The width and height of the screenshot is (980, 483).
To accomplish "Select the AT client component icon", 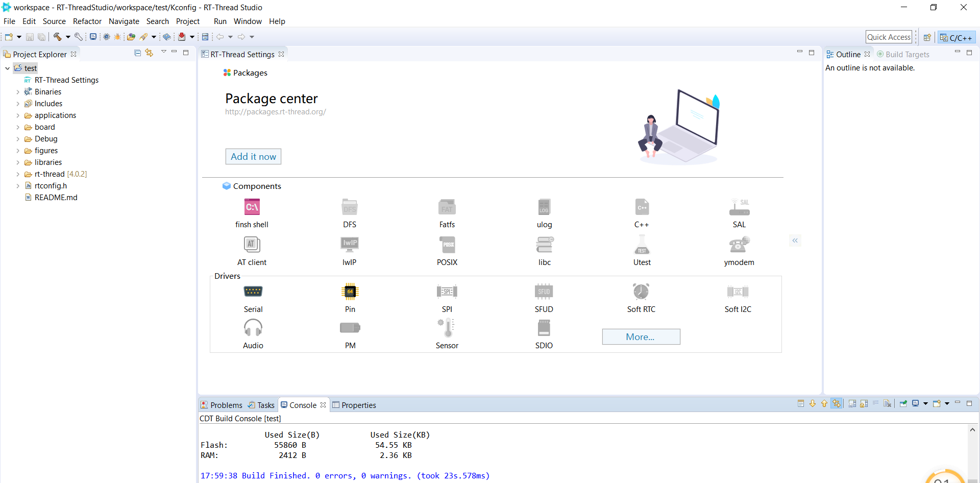I will [252, 245].
